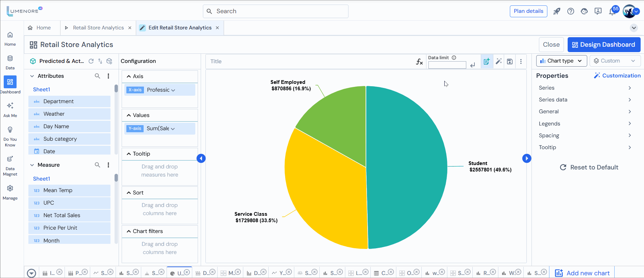Collapse properties panel with right arrow toggle
The height and width of the screenshot is (278, 644).
click(526, 158)
